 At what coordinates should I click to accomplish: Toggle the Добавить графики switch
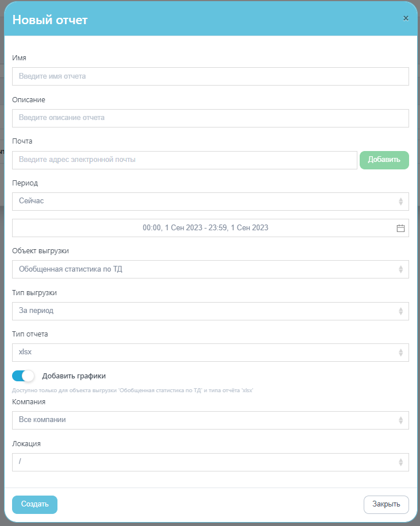(23, 376)
